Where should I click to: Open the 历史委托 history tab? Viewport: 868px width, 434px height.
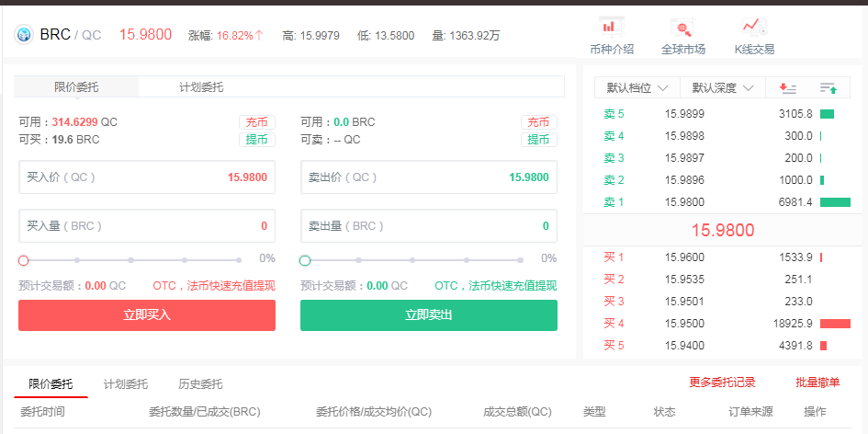[x=200, y=383]
